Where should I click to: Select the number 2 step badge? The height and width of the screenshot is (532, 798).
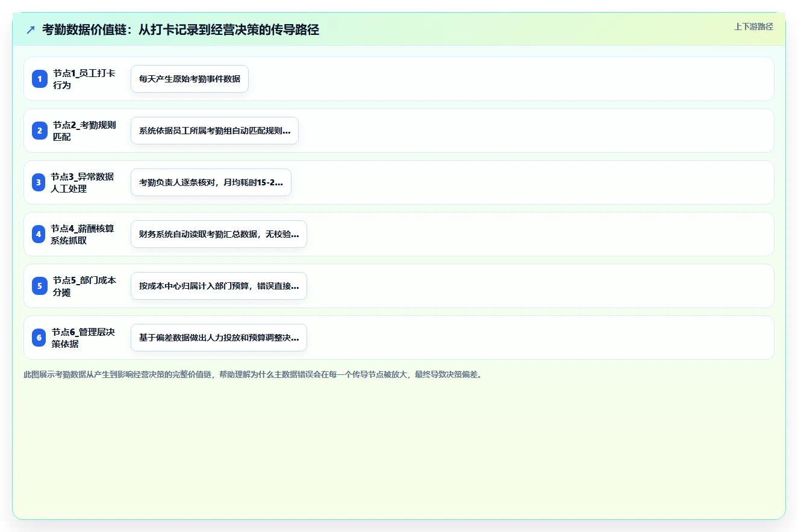click(x=40, y=131)
